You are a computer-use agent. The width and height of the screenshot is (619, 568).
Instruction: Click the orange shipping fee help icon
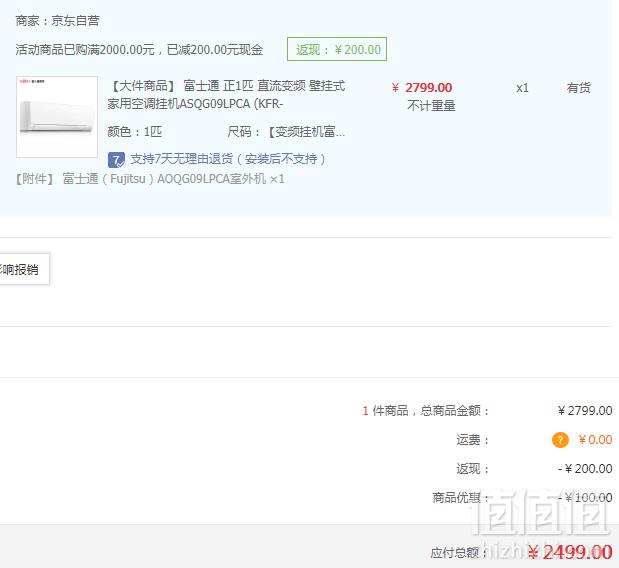[560, 440]
